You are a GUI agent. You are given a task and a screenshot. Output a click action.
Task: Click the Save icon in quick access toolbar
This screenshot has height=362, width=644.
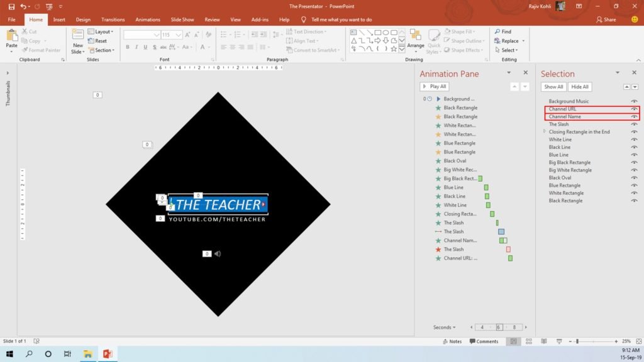click(x=11, y=6)
